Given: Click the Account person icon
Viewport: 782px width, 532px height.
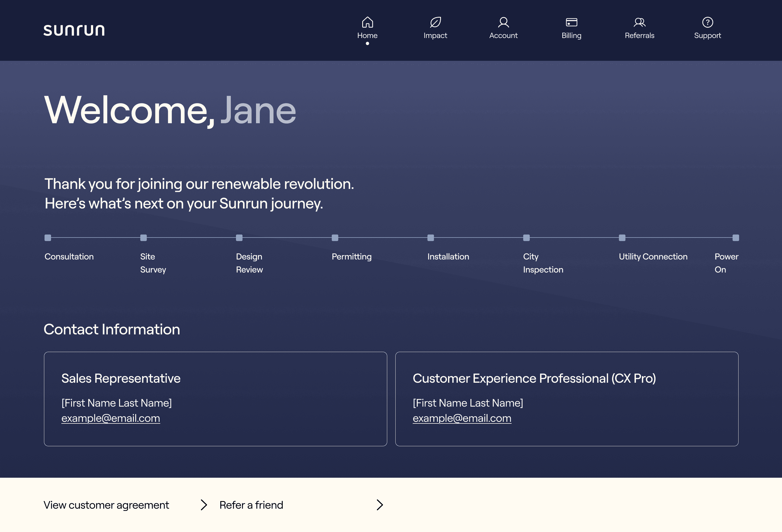Looking at the screenshot, I should coord(503,22).
